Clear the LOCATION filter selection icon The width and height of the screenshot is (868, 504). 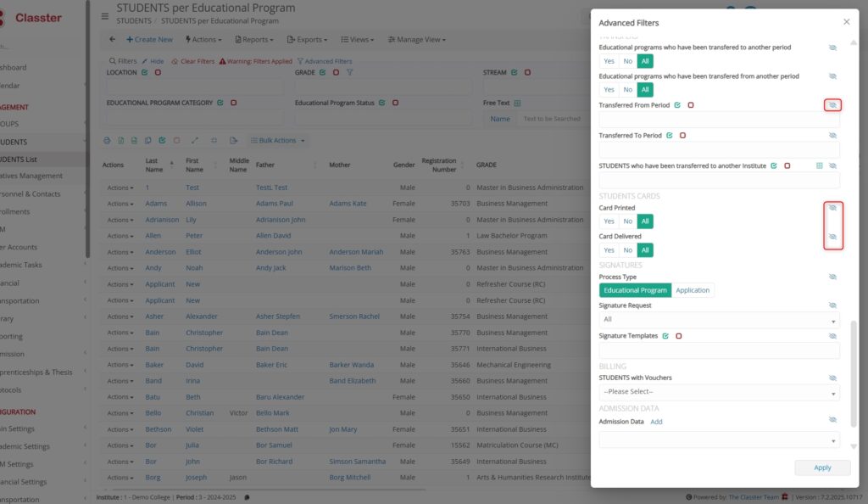point(158,73)
